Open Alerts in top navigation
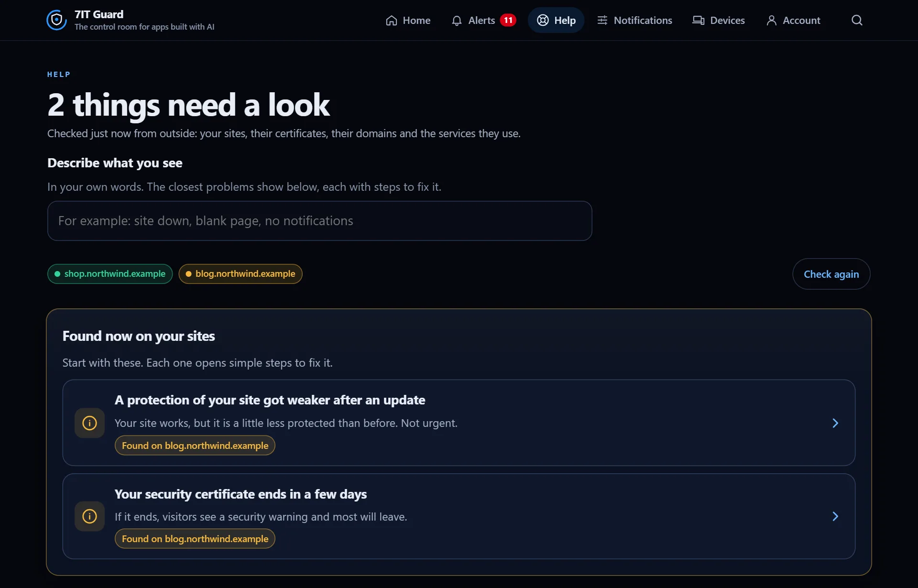This screenshot has width=918, height=588. 483,20
